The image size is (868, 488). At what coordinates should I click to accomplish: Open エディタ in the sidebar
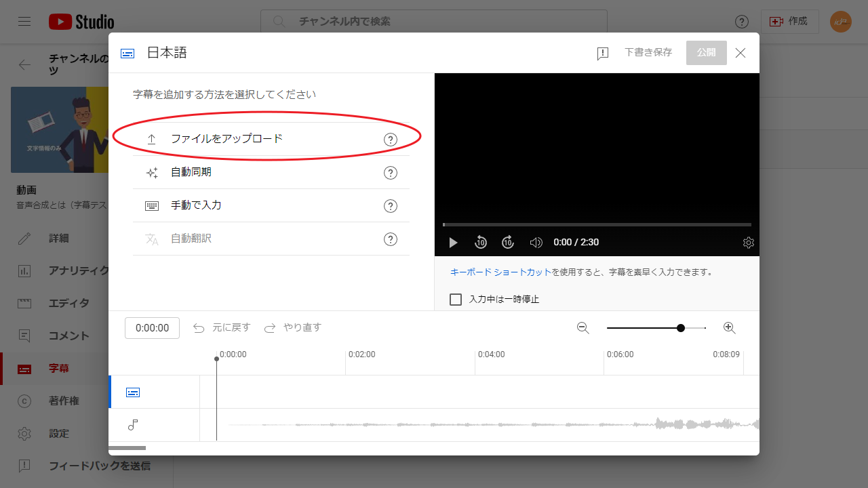coord(54,304)
